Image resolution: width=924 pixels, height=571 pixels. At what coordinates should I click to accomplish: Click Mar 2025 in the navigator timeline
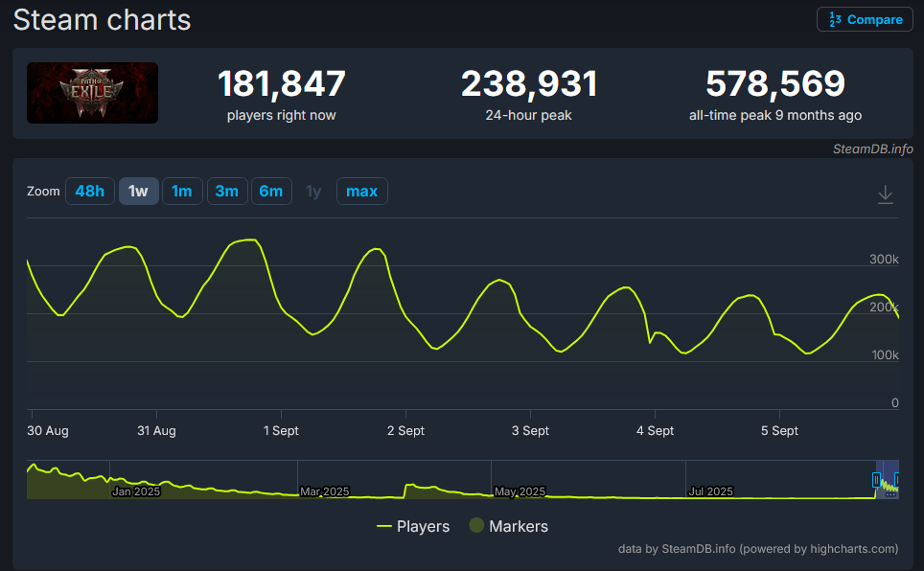point(325,491)
